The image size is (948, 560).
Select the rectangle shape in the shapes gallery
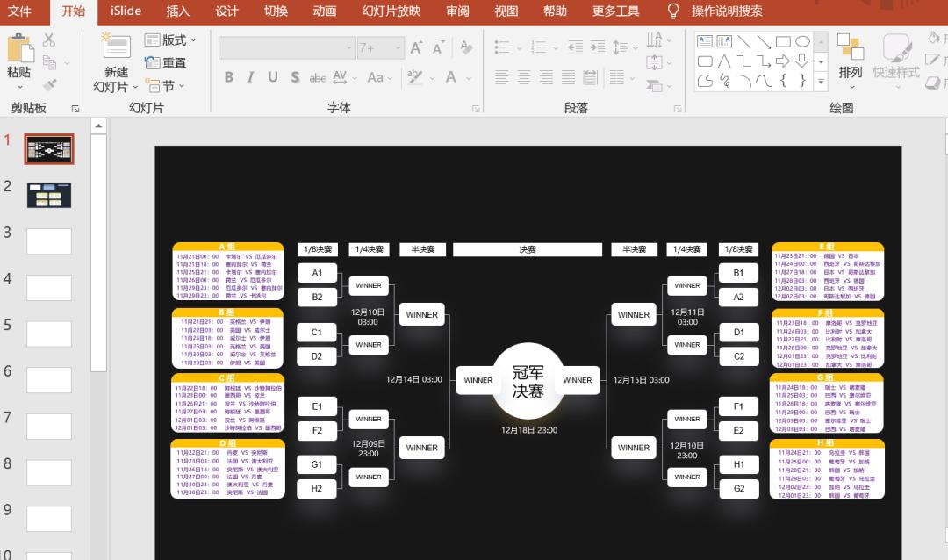781,41
